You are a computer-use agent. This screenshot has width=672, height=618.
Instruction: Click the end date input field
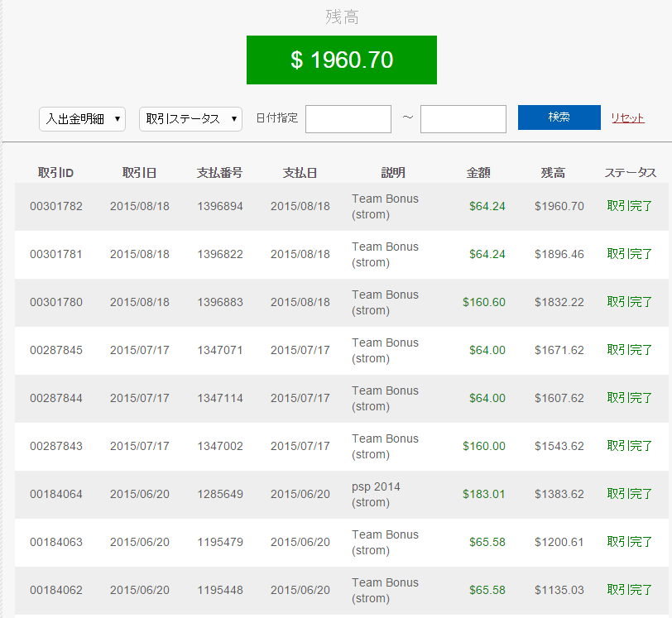coord(463,119)
